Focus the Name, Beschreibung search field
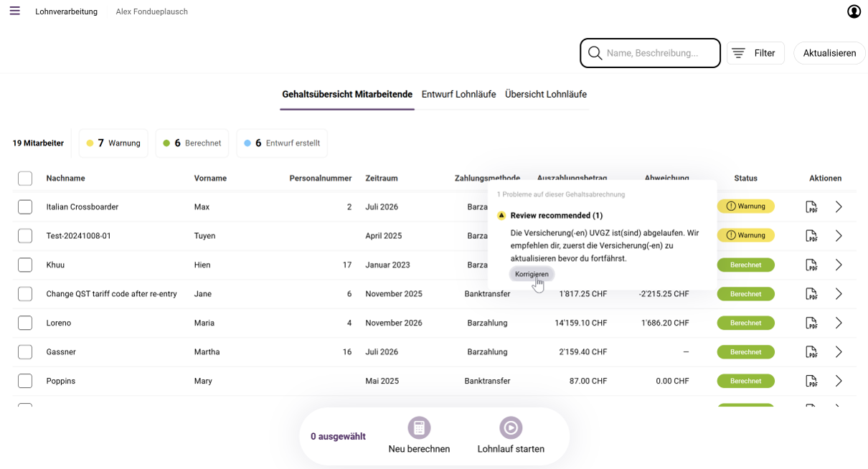Image resolution: width=868 pixels, height=469 pixels. pos(650,53)
